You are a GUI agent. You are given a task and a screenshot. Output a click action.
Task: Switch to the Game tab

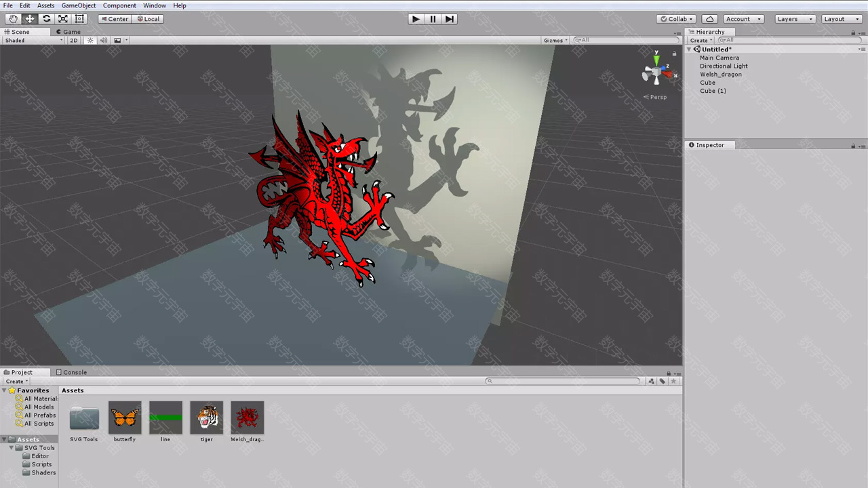(68, 32)
